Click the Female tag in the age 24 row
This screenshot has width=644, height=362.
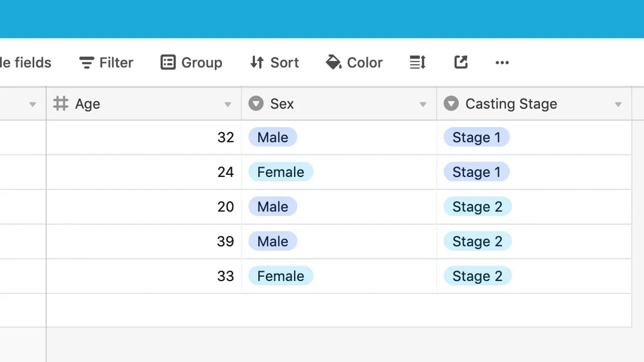pos(281,172)
